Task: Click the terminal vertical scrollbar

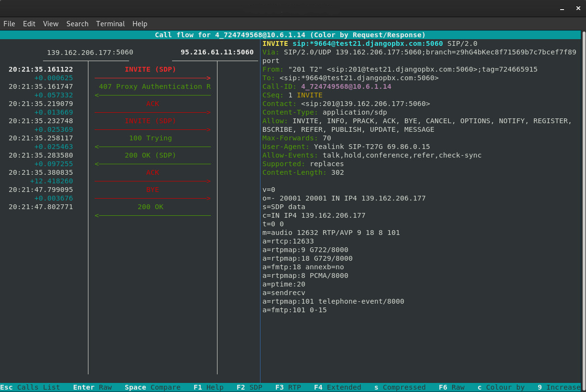Action: tap(584, 191)
